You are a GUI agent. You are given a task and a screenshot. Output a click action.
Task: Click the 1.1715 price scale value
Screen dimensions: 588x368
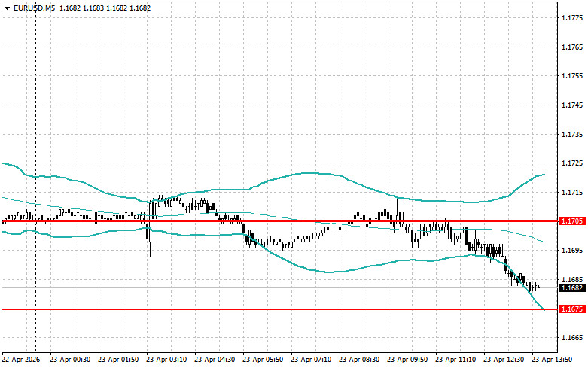(x=572, y=192)
